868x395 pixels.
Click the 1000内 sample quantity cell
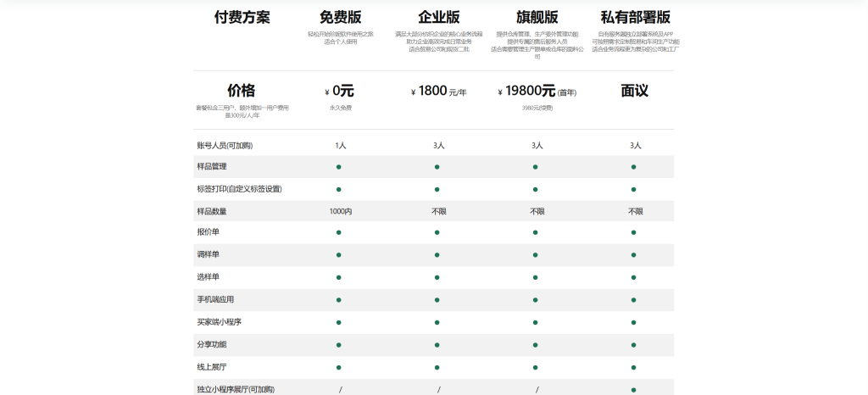point(340,211)
